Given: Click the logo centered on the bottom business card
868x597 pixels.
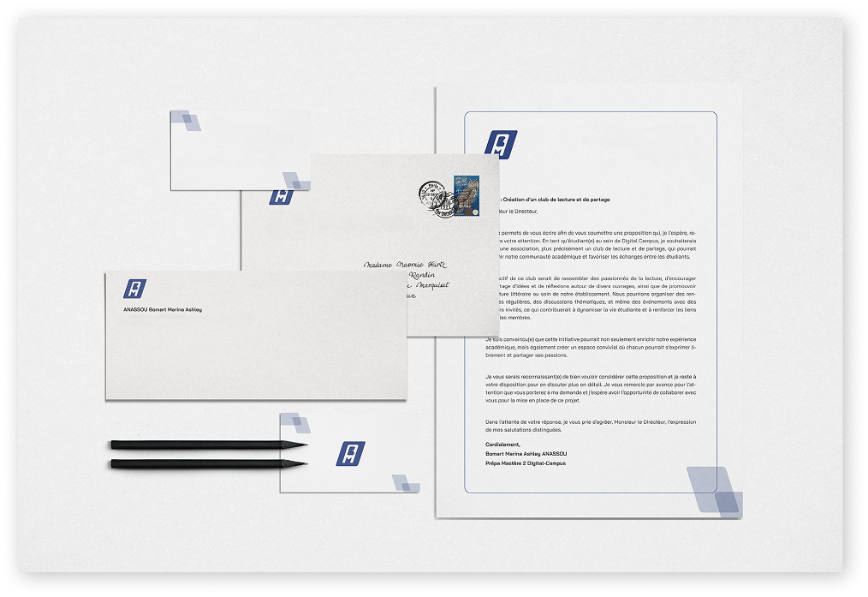Looking at the screenshot, I should click(350, 453).
